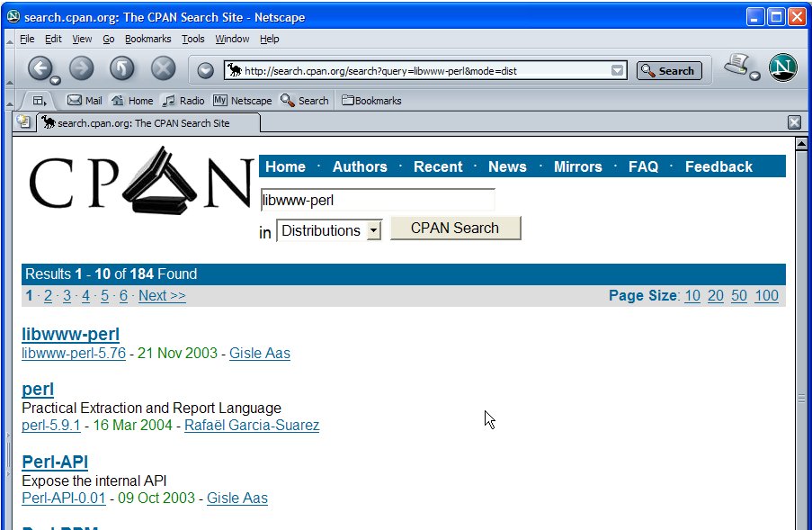
Task: Open Mail from the personal toolbar
Action: click(85, 101)
